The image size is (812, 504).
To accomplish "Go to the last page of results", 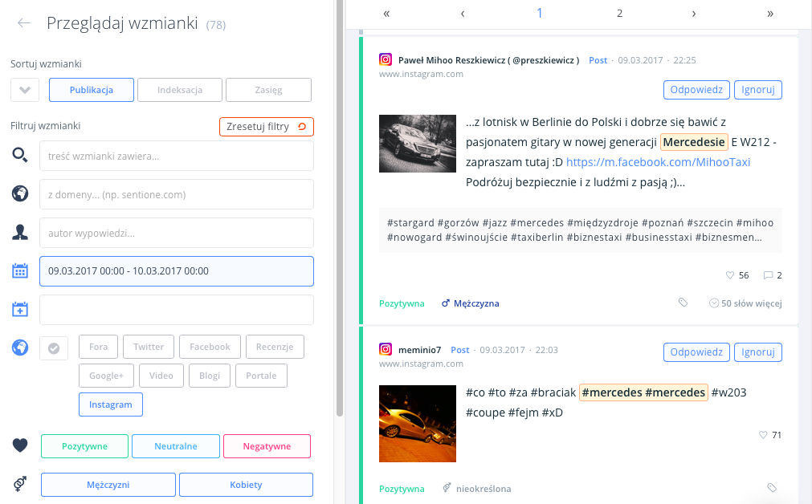I will coord(770,14).
